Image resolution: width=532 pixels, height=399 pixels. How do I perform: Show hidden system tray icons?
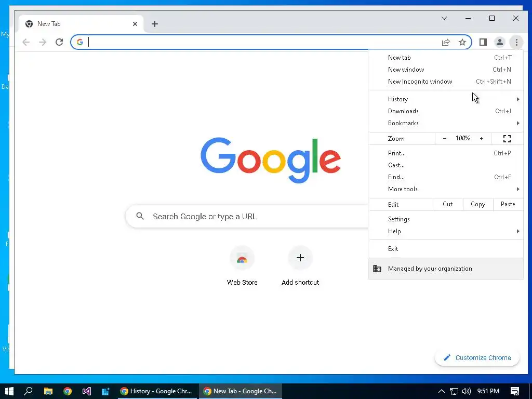pos(442,391)
